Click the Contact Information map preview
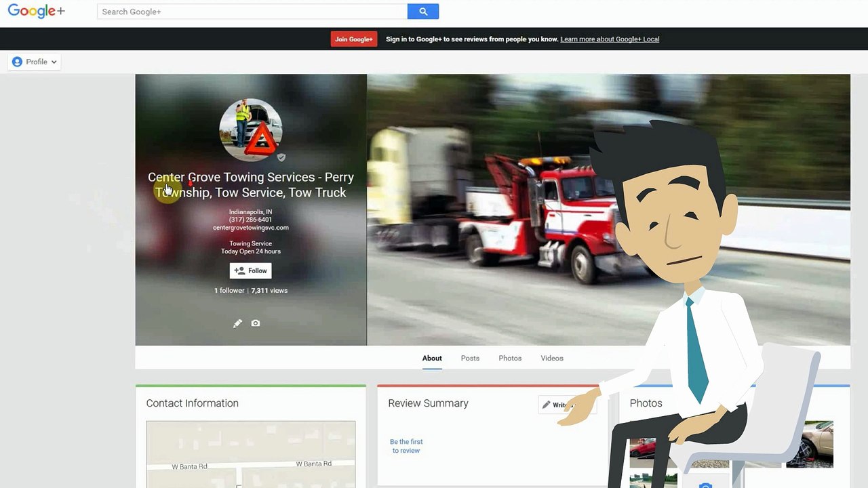 pos(251,454)
